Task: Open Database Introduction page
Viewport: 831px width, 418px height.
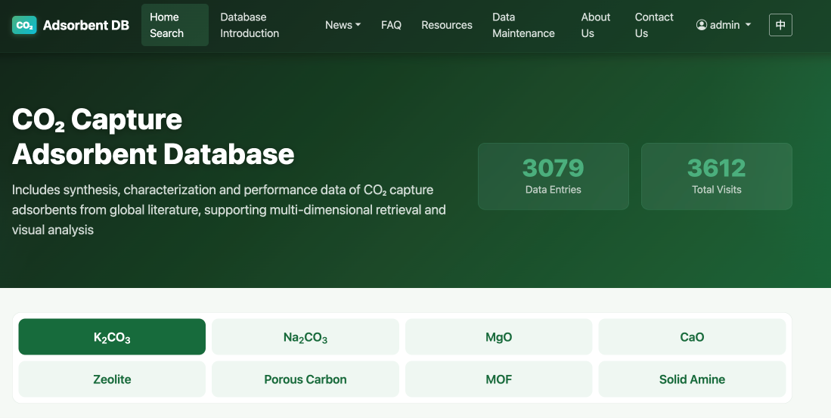Action: click(x=250, y=25)
